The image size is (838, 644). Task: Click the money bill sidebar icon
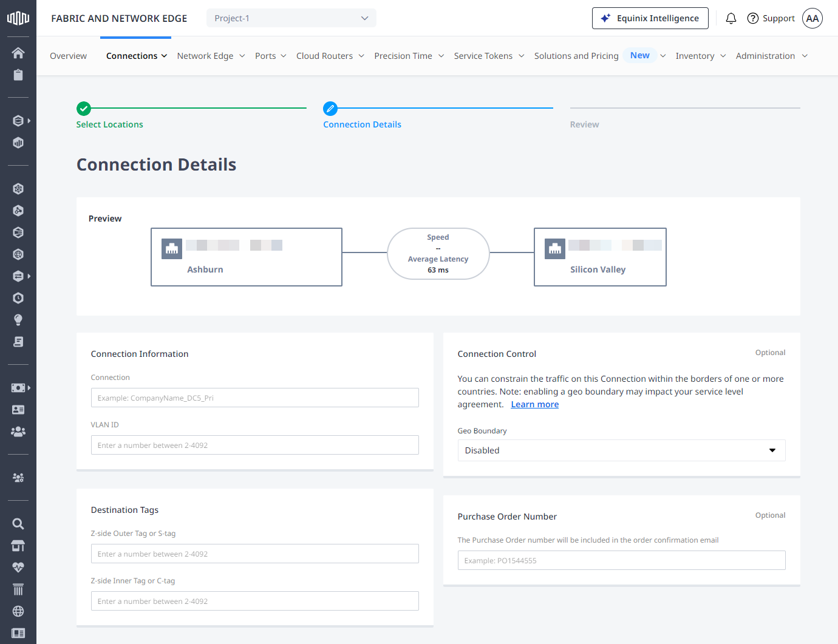(x=18, y=388)
